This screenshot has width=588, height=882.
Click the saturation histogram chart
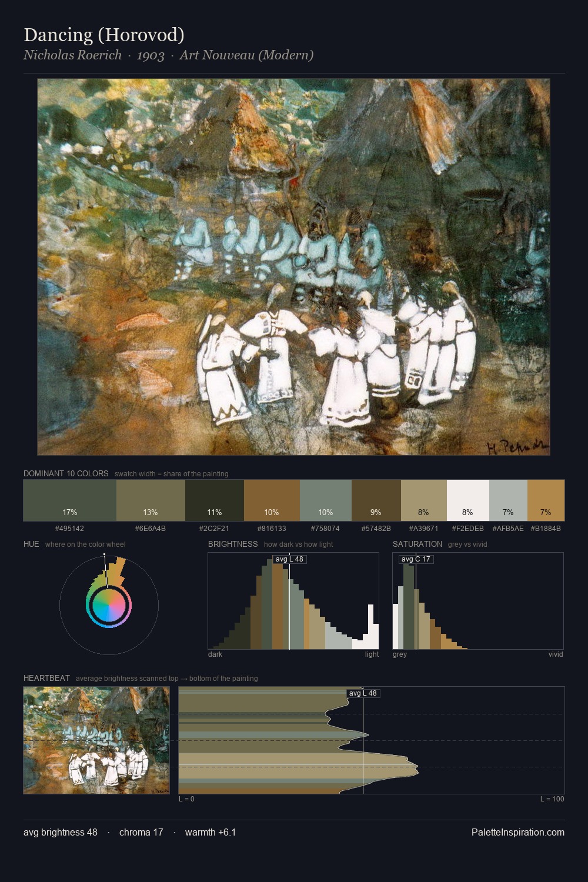tap(478, 601)
